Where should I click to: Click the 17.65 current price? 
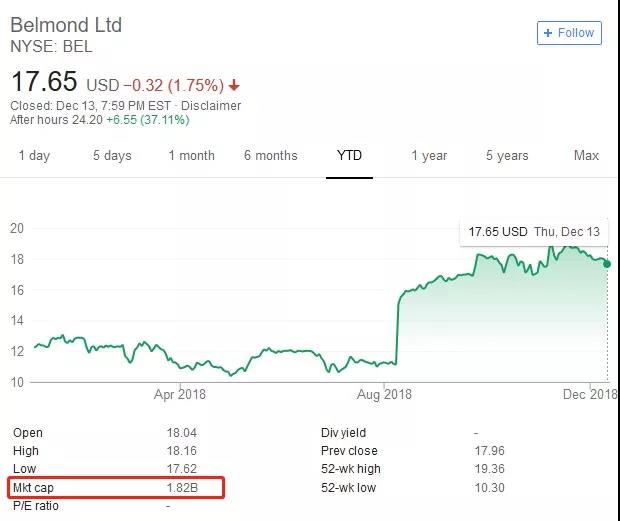(44, 81)
